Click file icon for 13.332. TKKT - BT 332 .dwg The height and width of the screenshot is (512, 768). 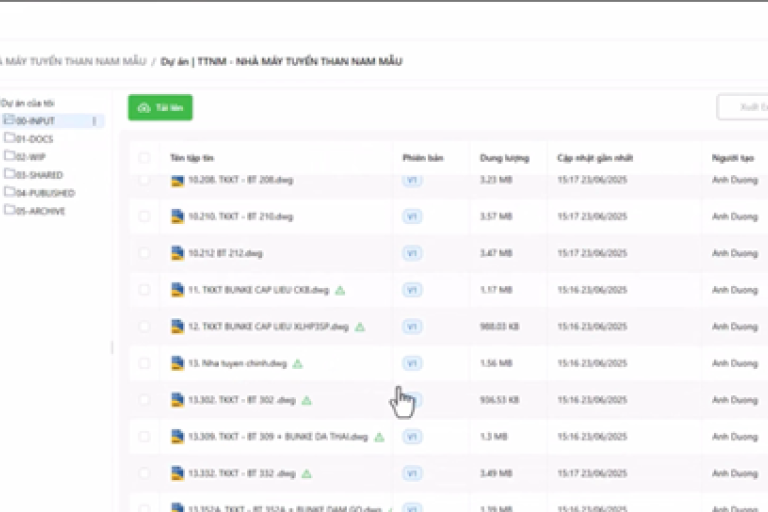pos(177,473)
